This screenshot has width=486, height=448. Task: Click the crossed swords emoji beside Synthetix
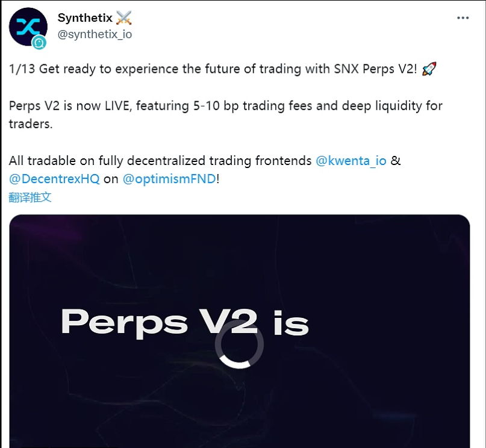pos(123,17)
